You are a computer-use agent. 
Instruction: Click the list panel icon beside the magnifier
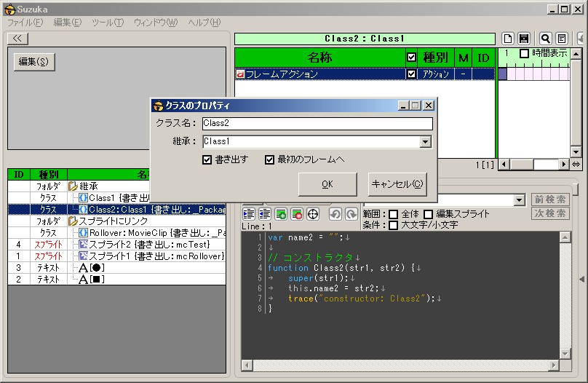(561, 39)
